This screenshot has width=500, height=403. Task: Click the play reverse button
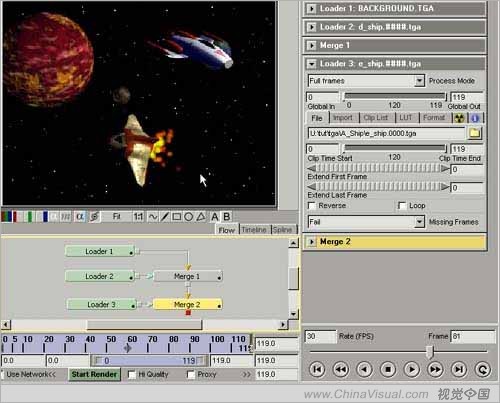pyautogui.click(x=364, y=369)
